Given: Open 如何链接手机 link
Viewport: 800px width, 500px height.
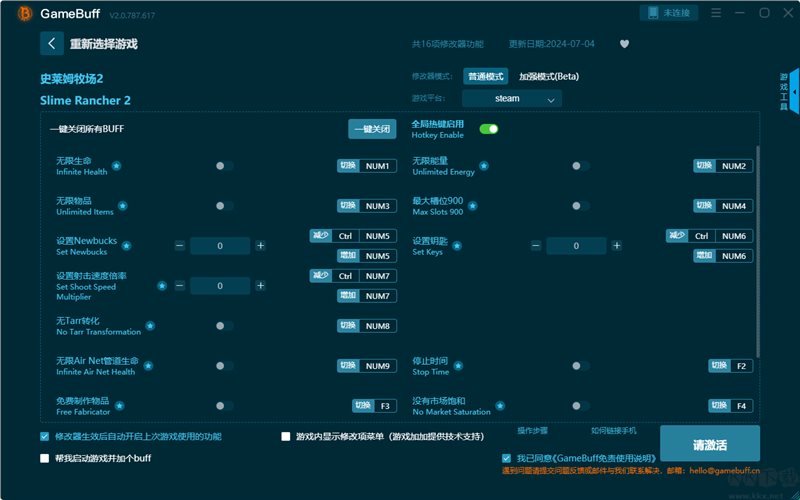Looking at the screenshot, I should [x=614, y=431].
